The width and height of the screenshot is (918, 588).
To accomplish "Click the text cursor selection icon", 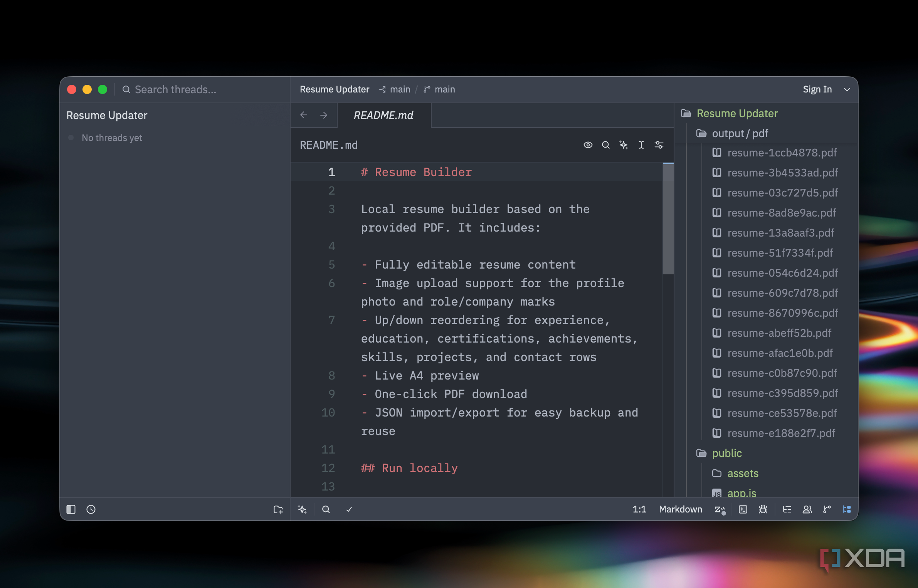I will (x=641, y=145).
